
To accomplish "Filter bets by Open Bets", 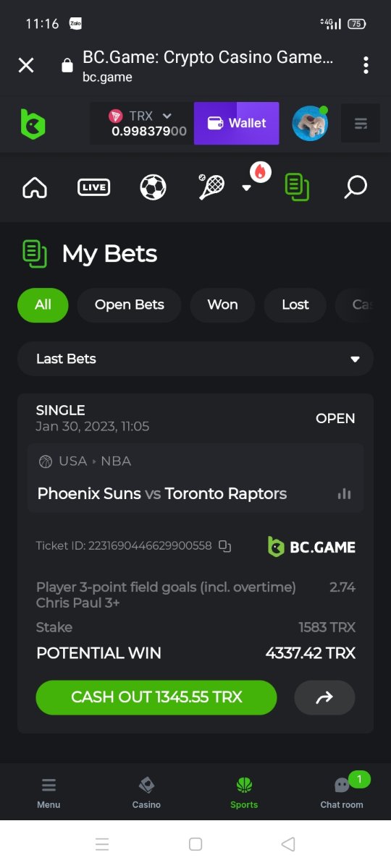I will [x=129, y=305].
